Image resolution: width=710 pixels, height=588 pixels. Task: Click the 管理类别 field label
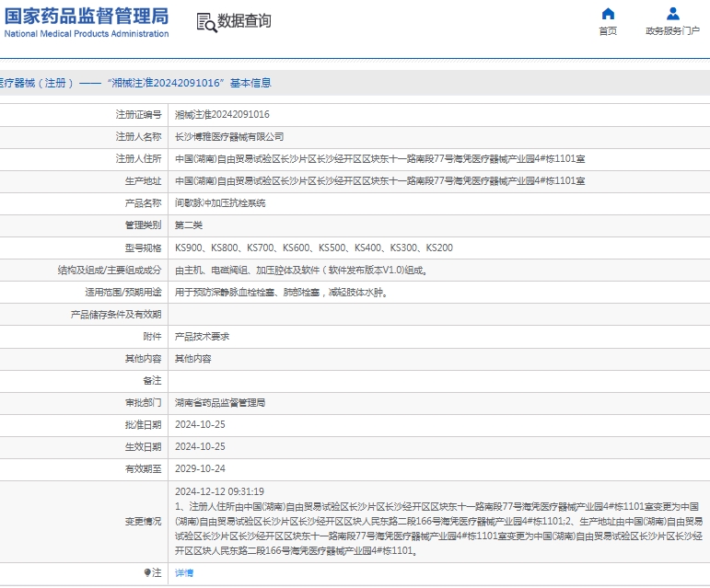coord(143,225)
